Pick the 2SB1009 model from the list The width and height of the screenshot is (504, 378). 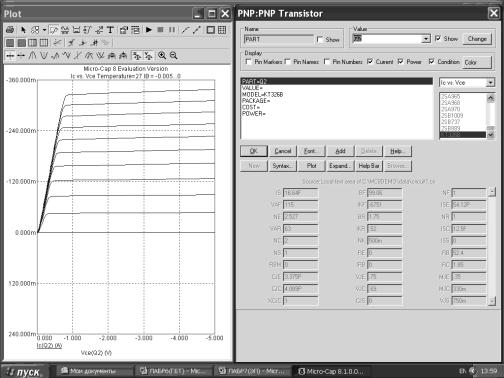(x=452, y=115)
